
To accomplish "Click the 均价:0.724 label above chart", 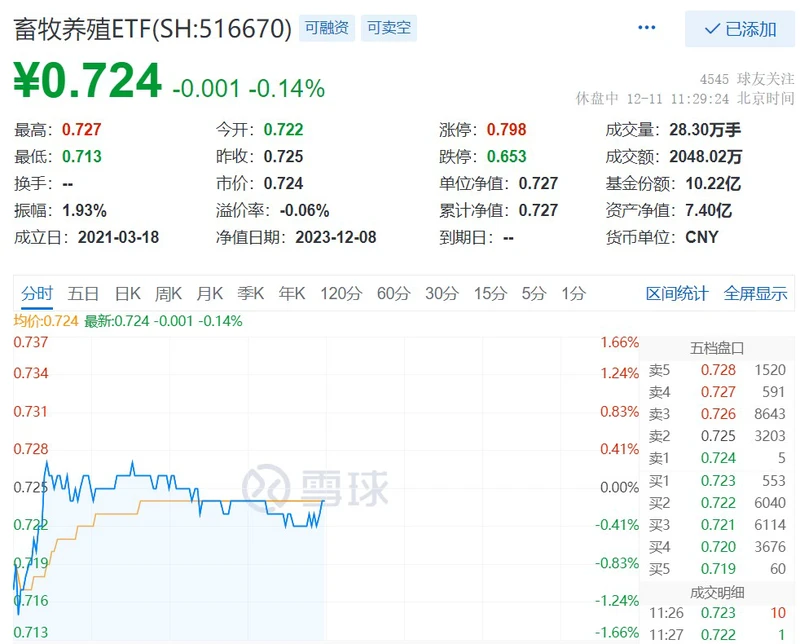I will [x=46, y=321].
